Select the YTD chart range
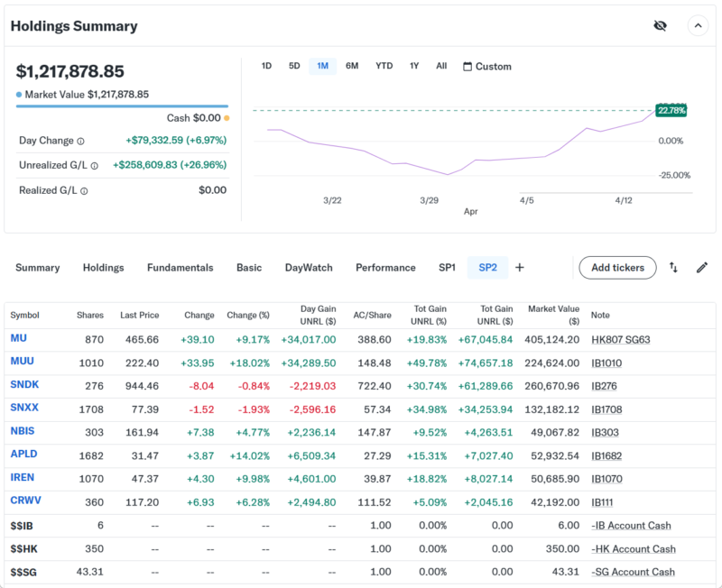Viewport: 722px width, 588px height. click(384, 66)
